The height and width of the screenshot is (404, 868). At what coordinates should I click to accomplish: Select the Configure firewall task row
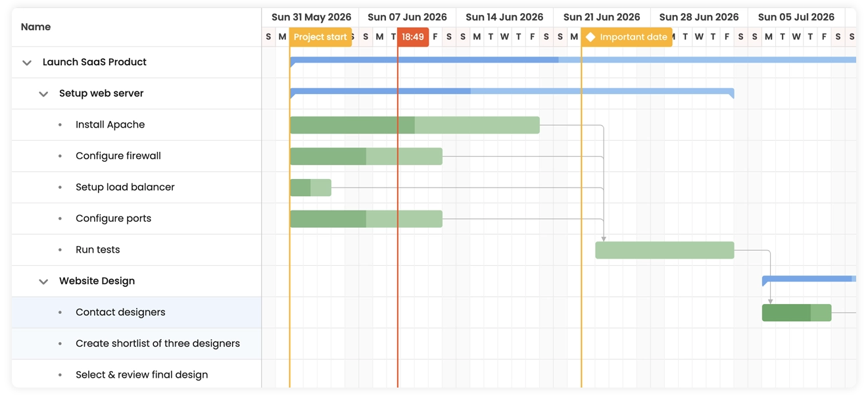click(137, 156)
